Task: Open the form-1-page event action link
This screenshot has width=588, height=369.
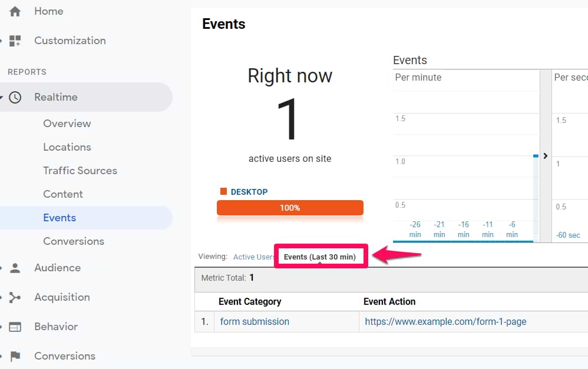Action: (445, 322)
